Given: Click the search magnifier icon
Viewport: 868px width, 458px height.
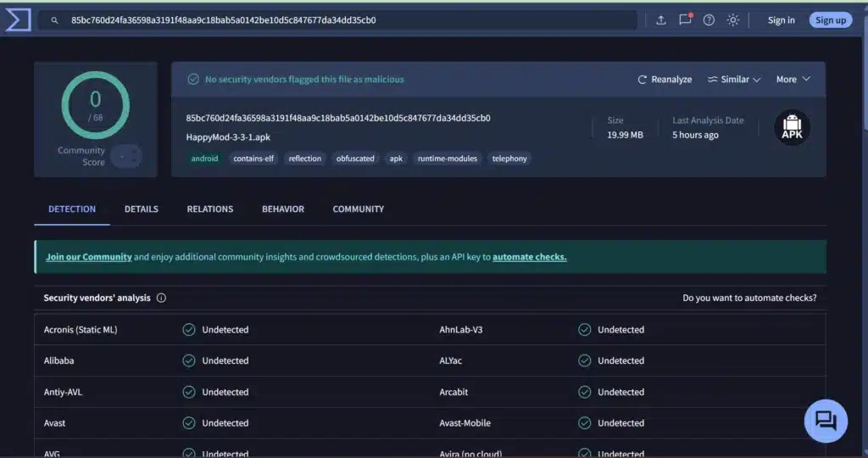Looking at the screenshot, I should click(x=54, y=20).
